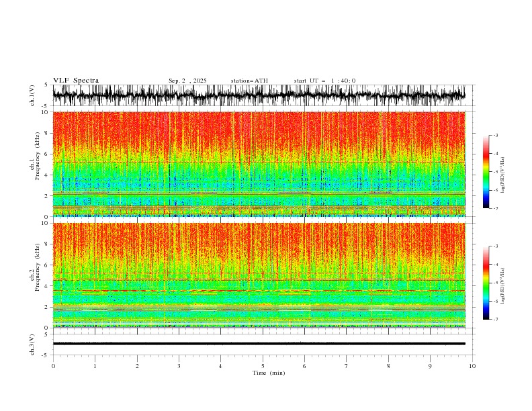
Task: Click the ch.2 spectrogram color scale bar
Action: (x=486, y=283)
